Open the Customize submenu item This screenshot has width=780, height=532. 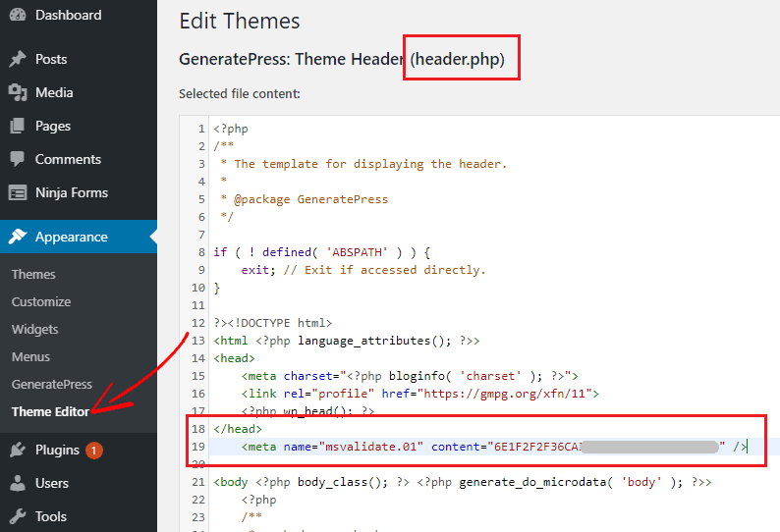pos(41,301)
